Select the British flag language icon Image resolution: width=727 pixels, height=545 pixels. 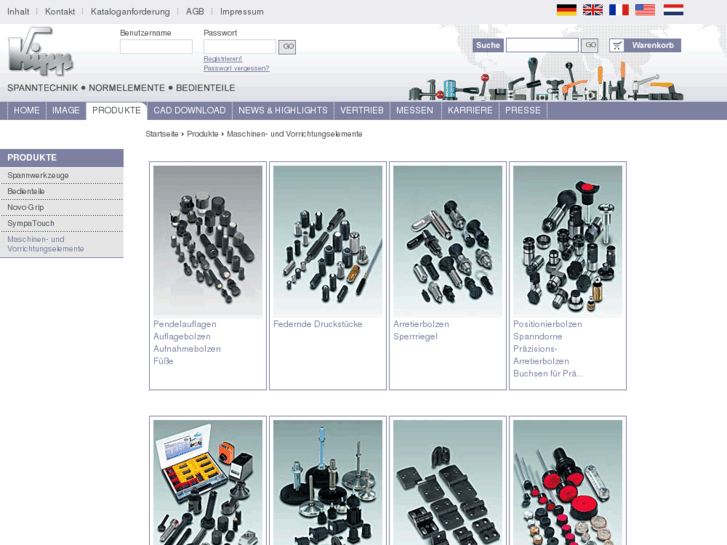coord(593,10)
